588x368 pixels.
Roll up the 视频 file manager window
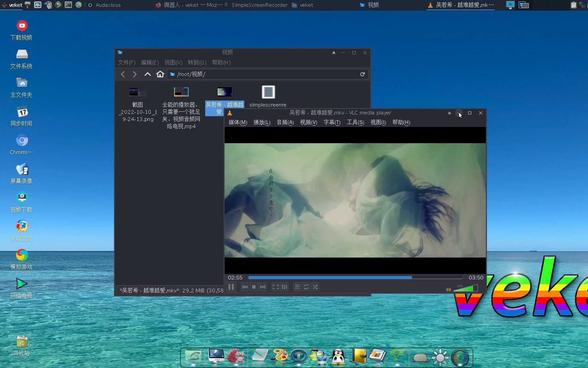334,52
